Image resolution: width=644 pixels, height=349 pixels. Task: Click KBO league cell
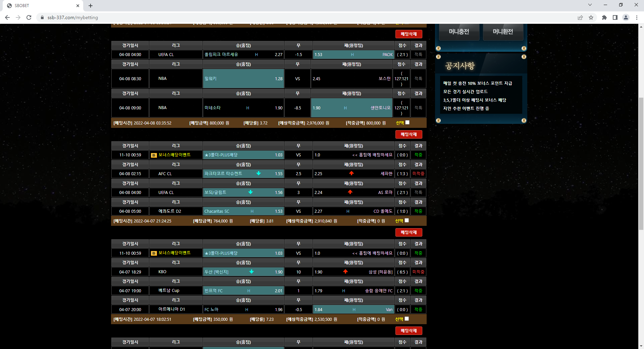pos(176,272)
